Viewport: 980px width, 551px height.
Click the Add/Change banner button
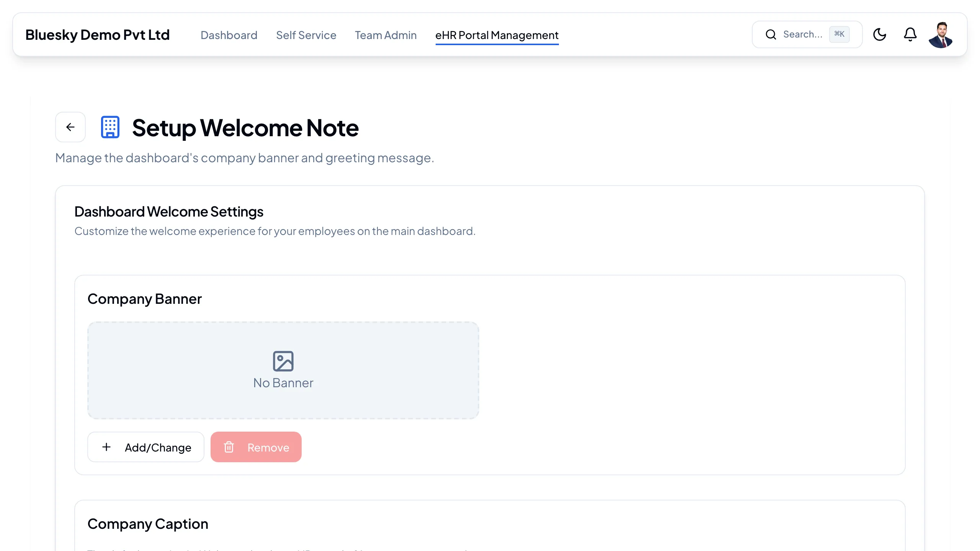(146, 447)
